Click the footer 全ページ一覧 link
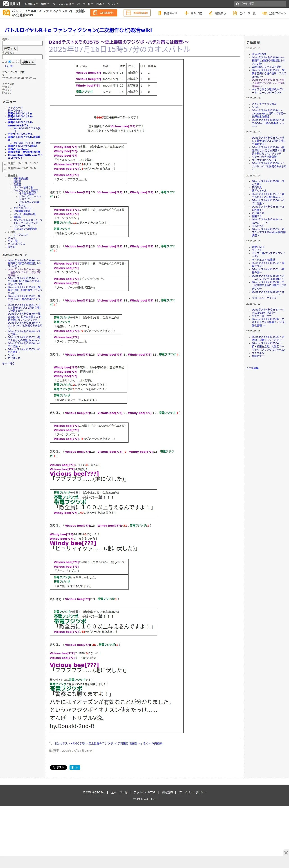 (x=119, y=792)
